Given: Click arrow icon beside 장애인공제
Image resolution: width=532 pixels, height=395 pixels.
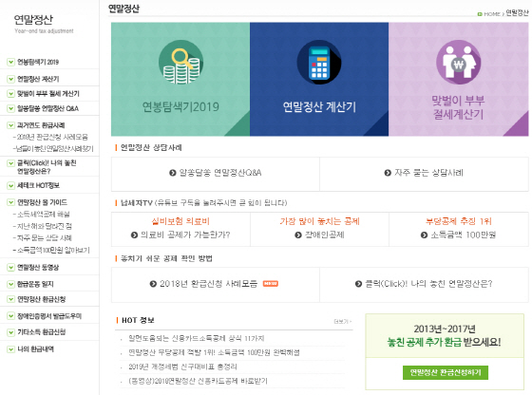Looking at the screenshot, I should [x=298, y=235].
